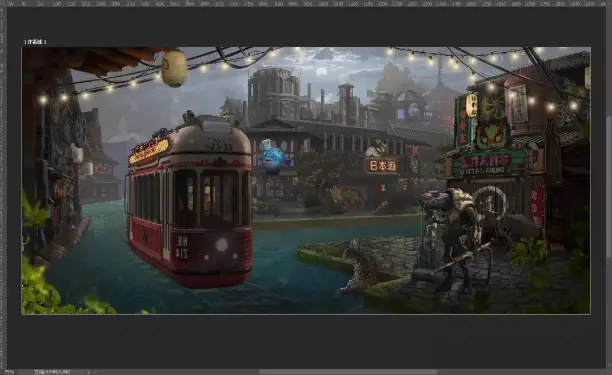The width and height of the screenshot is (612, 375).
Task: Click the moon in the cloudy sky
Action: click(x=321, y=71)
